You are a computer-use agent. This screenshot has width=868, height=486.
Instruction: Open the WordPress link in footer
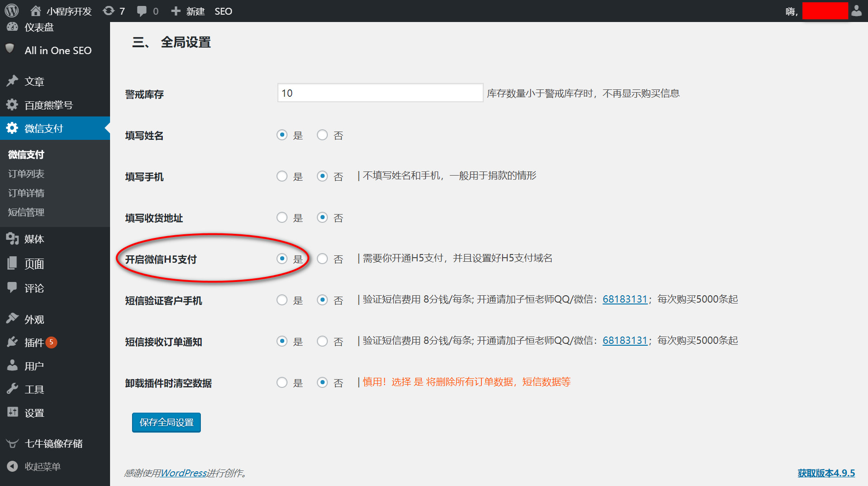[x=184, y=473]
